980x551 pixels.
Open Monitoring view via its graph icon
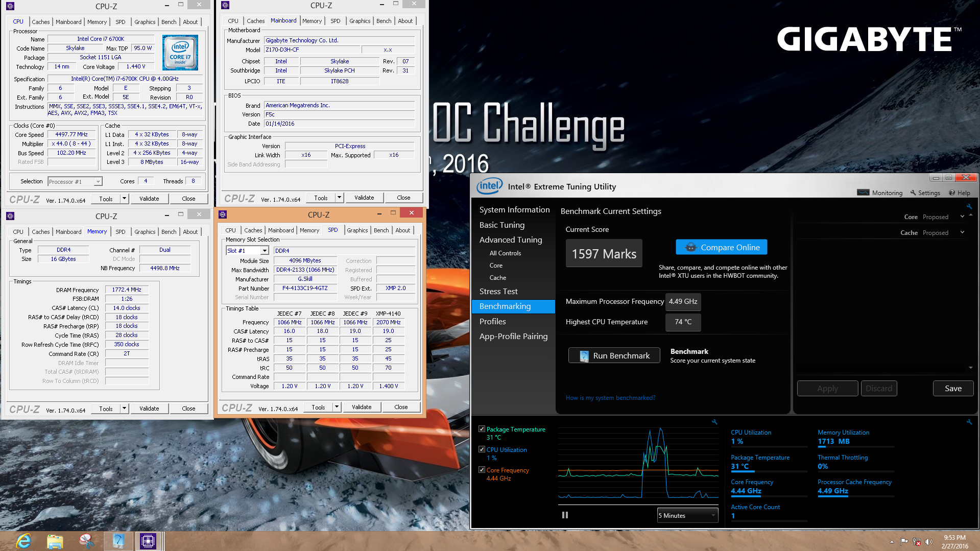pyautogui.click(x=863, y=193)
